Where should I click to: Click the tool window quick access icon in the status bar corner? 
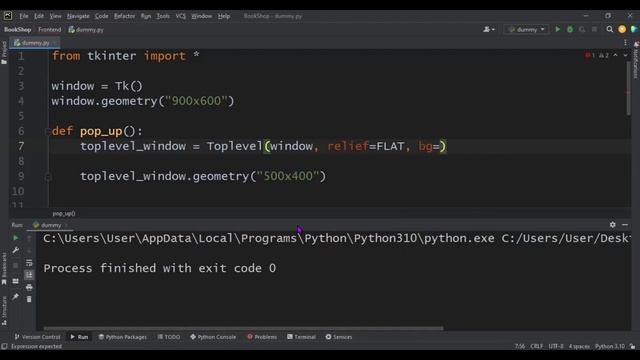point(4,346)
